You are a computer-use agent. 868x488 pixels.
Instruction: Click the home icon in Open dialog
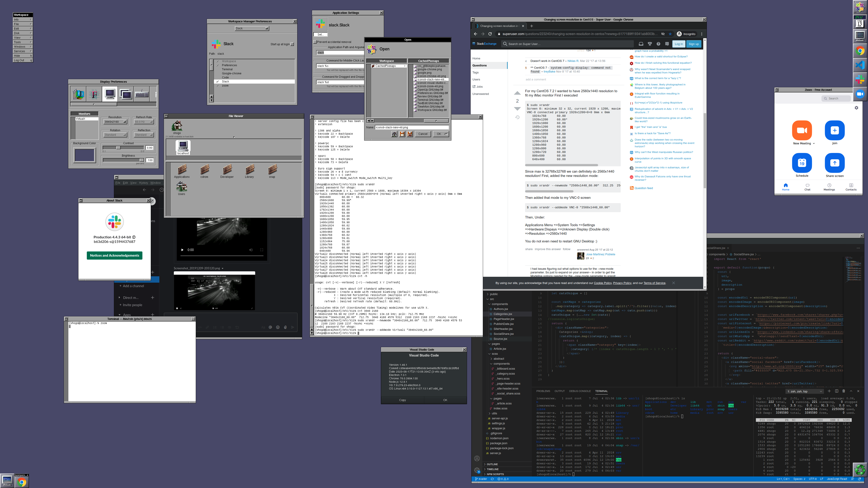click(x=394, y=134)
